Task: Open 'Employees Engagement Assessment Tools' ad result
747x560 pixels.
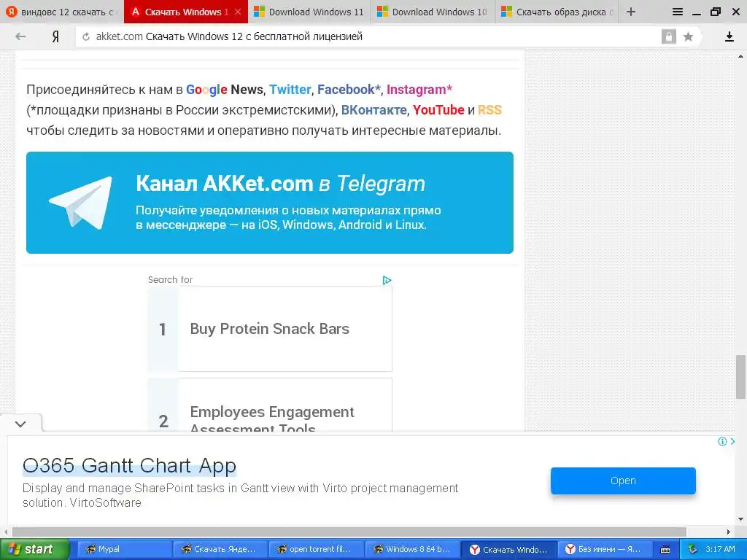Action: point(270,405)
